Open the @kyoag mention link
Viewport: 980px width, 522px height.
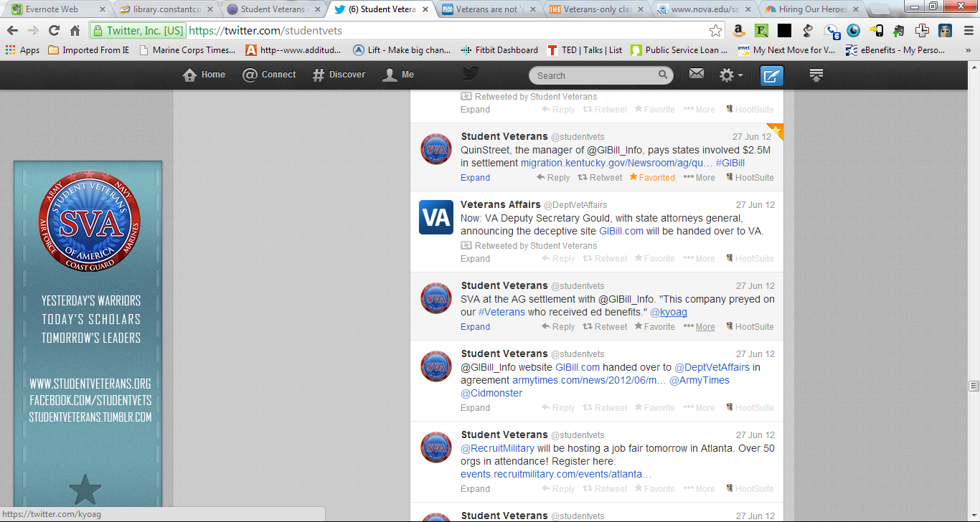(669, 313)
